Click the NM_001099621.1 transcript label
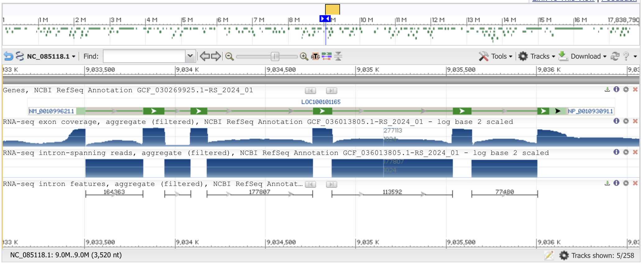644x266 pixels. pos(52,111)
